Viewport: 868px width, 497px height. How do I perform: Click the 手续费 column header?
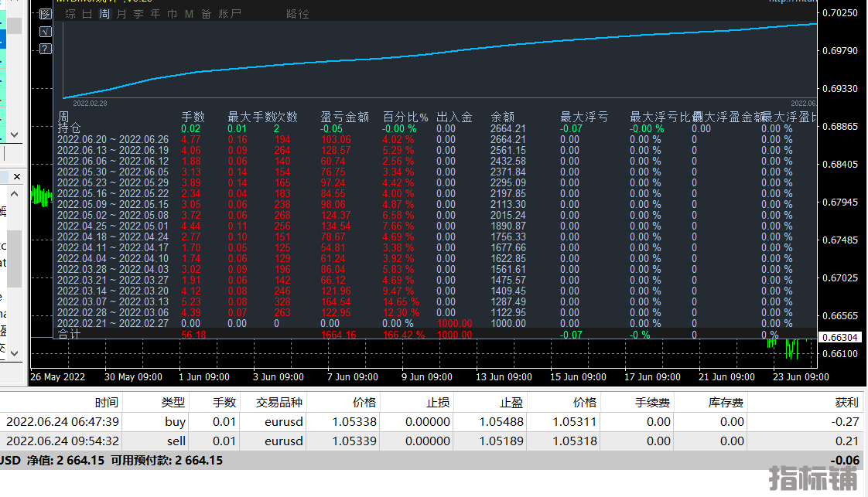(652, 403)
